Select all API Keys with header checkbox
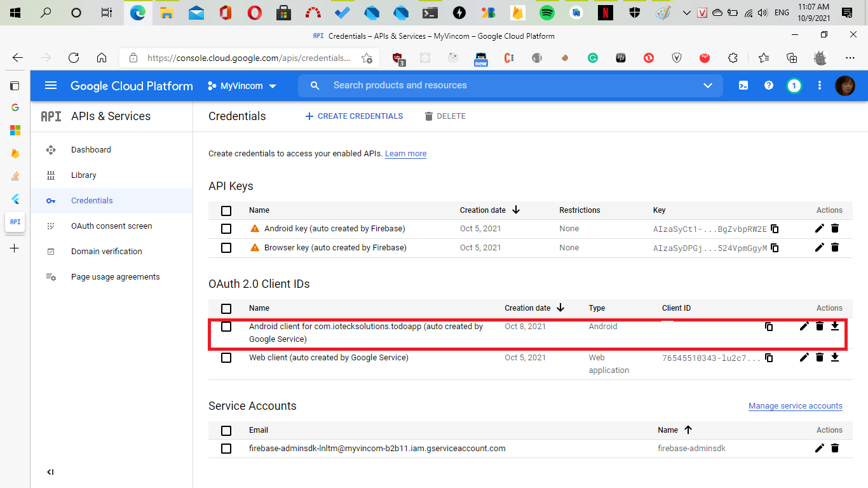Screen dimensions: 868x488 pyautogui.click(x=226, y=211)
